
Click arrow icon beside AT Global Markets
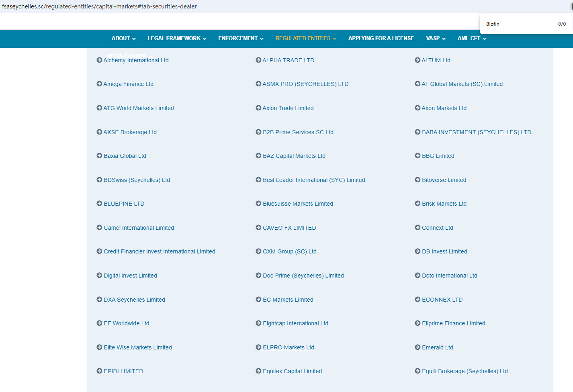[417, 84]
